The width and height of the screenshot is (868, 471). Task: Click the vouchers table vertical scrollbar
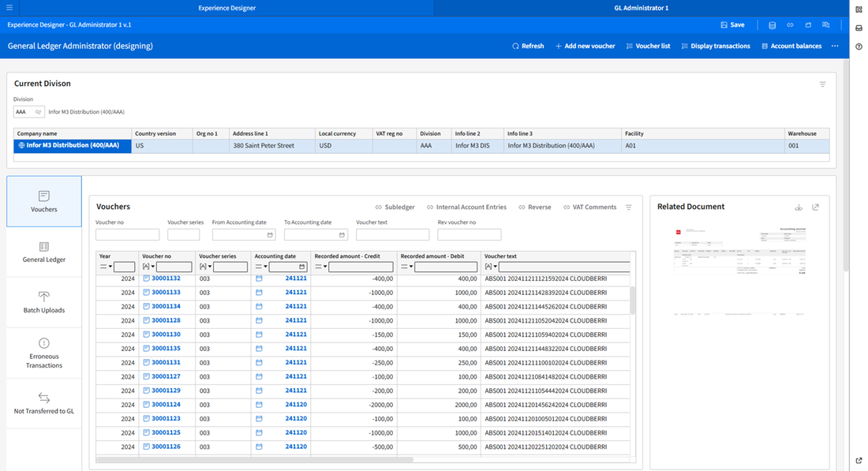tap(633, 300)
